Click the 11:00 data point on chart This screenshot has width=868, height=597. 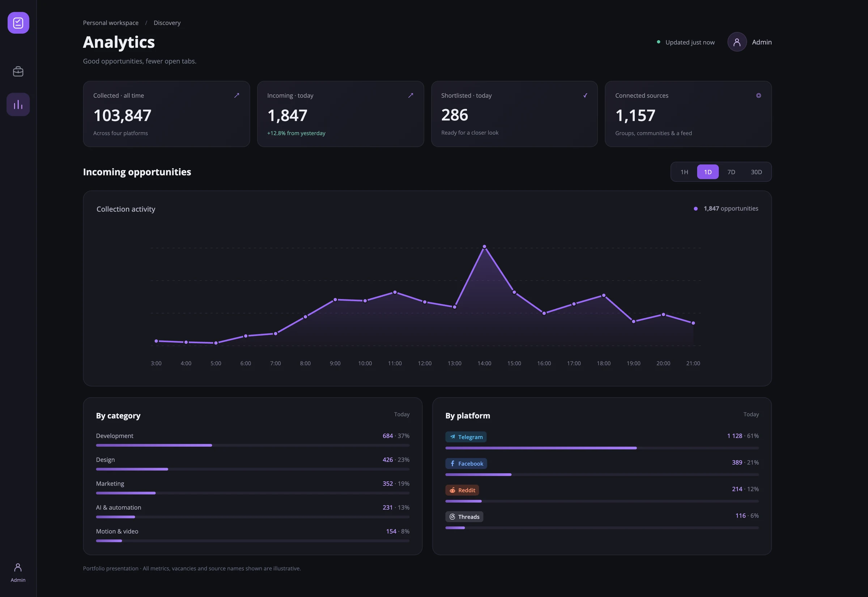point(395,292)
